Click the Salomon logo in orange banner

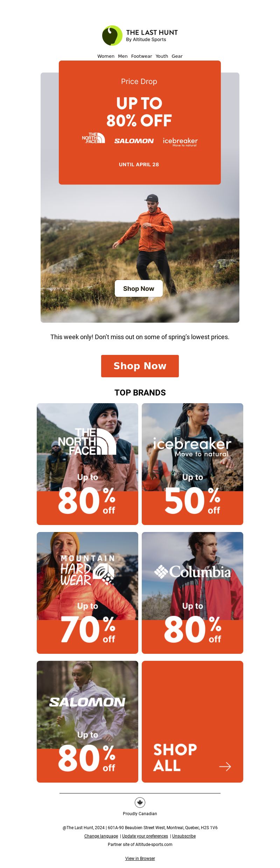click(x=134, y=141)
